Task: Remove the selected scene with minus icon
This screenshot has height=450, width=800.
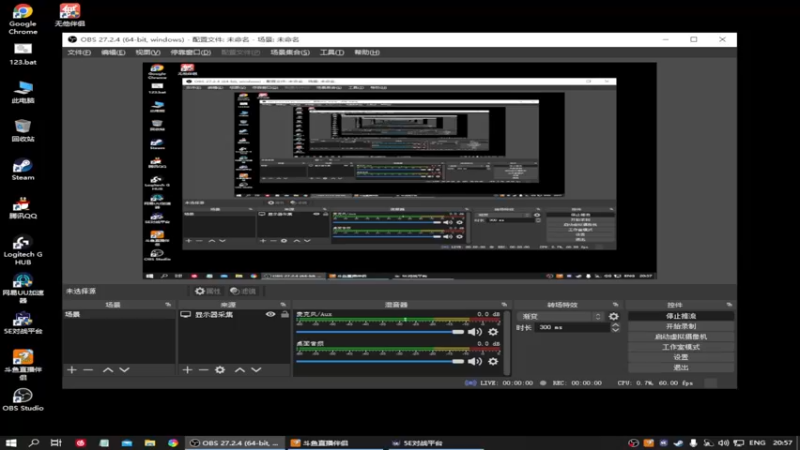Action: pyautogui.click(x=88, y=370)
